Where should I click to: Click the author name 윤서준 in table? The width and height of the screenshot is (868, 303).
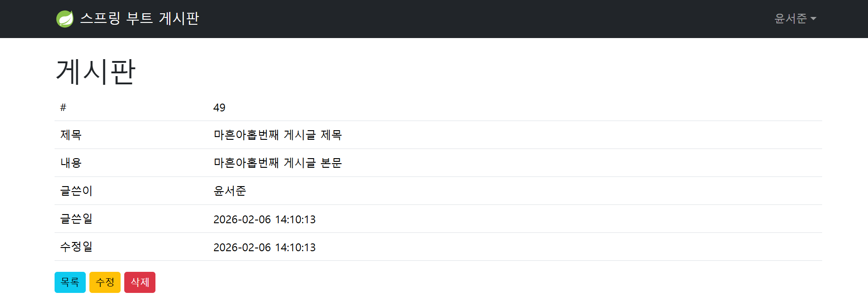(230, 191)
